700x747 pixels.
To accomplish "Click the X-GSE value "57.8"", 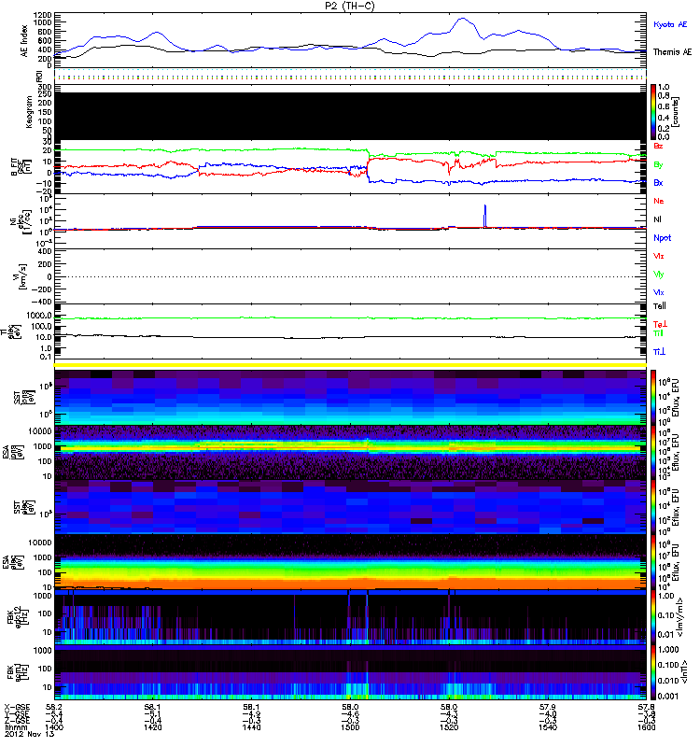I will [647, 708].
